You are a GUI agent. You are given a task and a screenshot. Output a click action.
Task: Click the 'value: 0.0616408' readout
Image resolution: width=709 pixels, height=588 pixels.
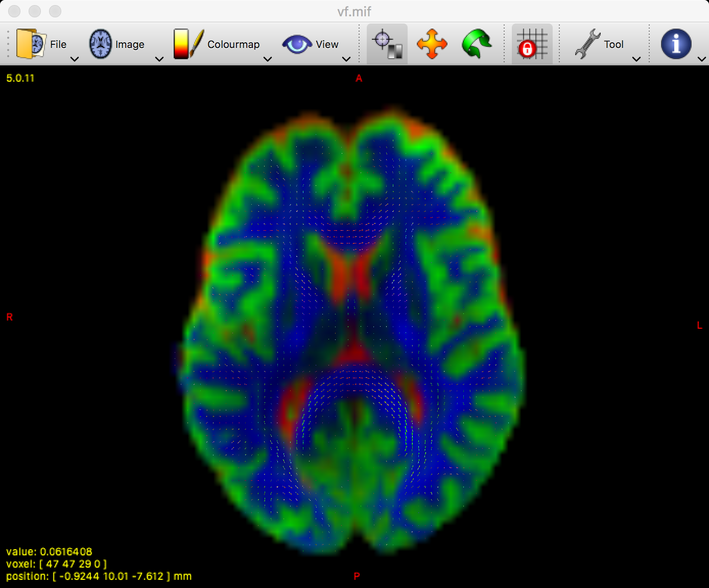pyautogui.click(x=49, y=552)
